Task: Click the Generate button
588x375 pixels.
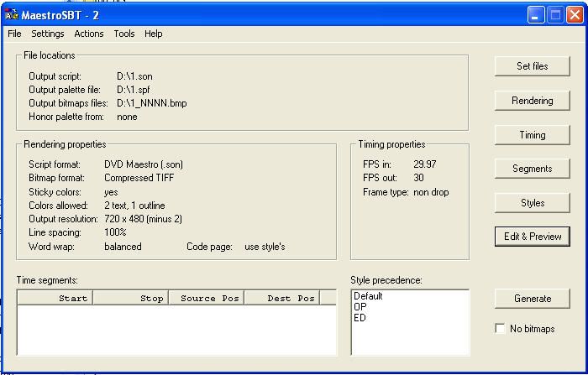Action: (532, 299)
